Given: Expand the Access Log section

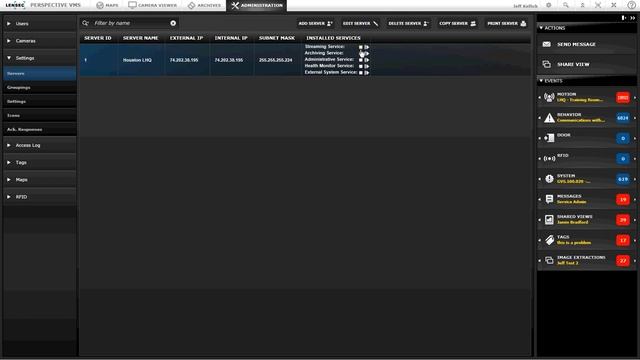Looking at the screenshot, I should (40, 145).
